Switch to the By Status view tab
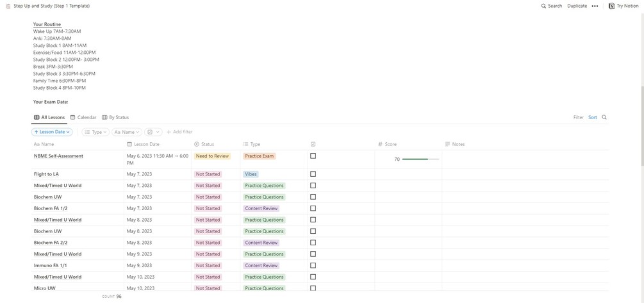The image size is (644, 303). pyautogui.click(x=115, y=117)
